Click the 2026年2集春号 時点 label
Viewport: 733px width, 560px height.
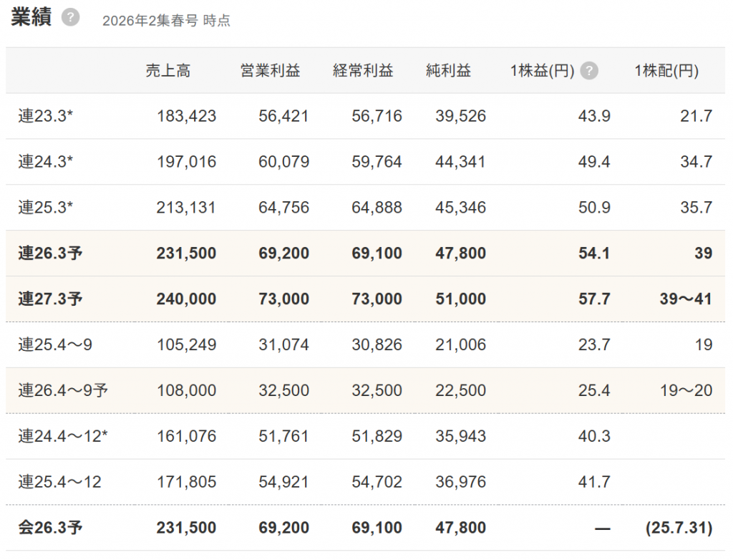point(166,21)
